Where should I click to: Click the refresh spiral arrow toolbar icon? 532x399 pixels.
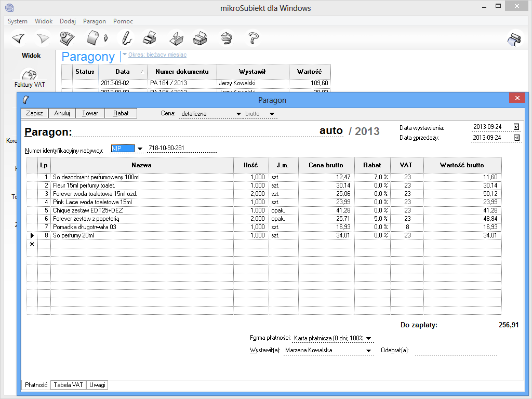(227, 38)
